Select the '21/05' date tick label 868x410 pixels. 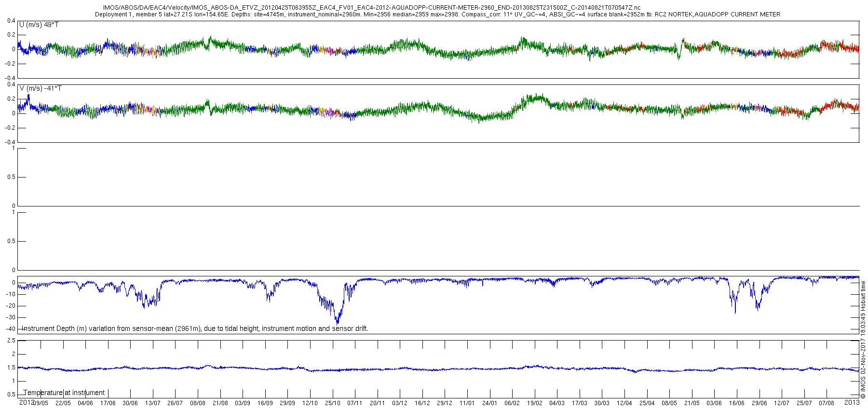tap(692, 403)
